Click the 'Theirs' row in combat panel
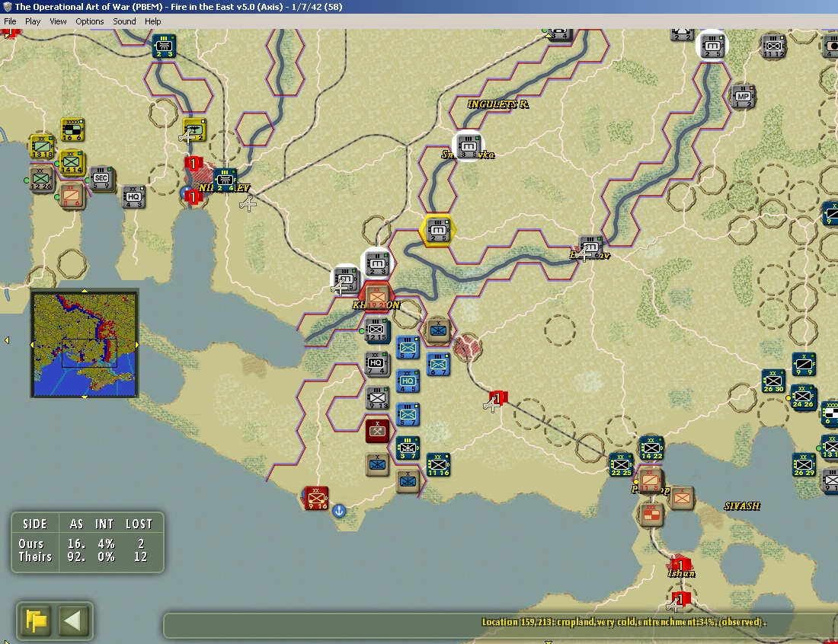The image size is (838, 644). [x=88, y=557]
